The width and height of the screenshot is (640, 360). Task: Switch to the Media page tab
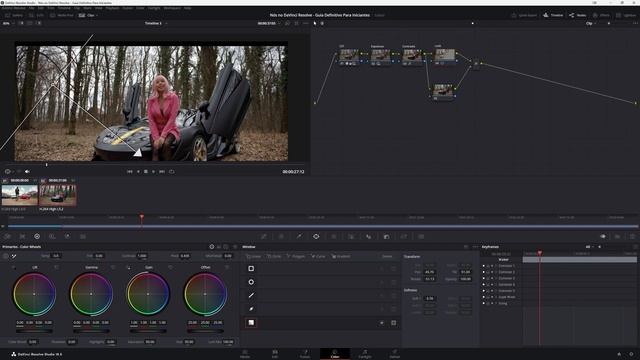coord(245,354)
